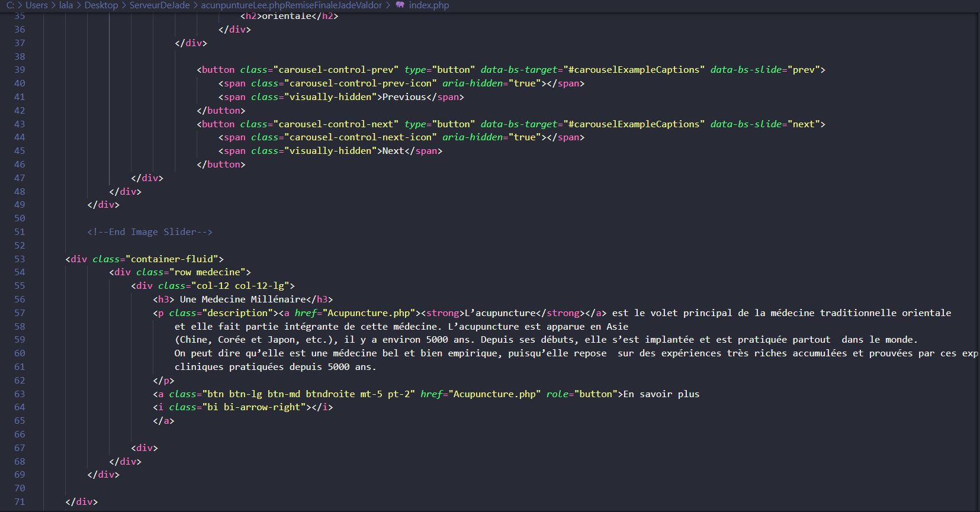Select line 53 by its line number

pyautogui.click(x=20, y=259)
